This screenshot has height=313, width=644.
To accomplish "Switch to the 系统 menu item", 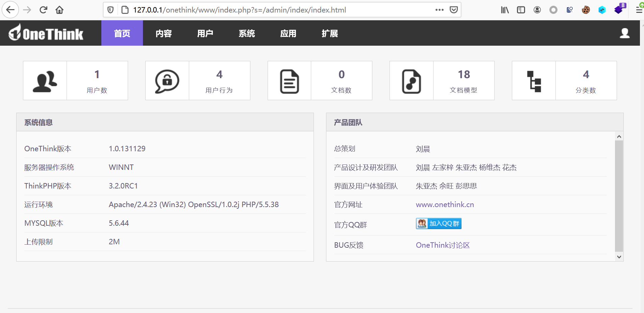I will (x=247, y=33).
